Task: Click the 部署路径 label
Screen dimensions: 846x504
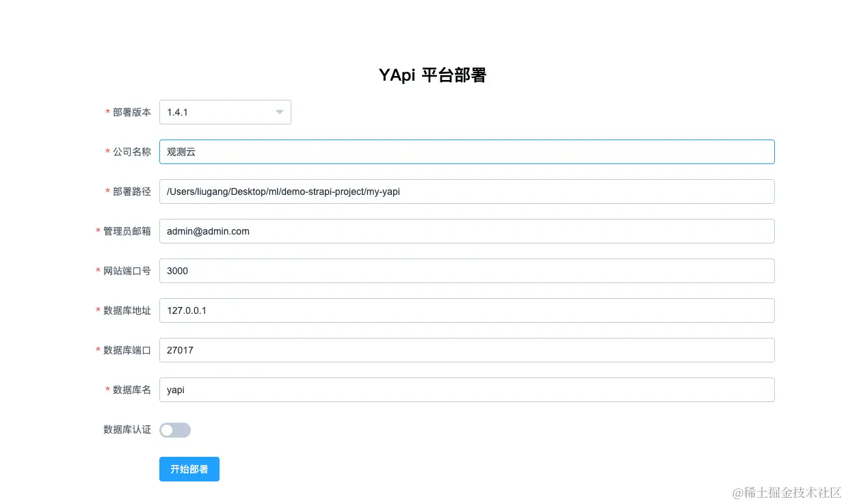Action: 132,191
